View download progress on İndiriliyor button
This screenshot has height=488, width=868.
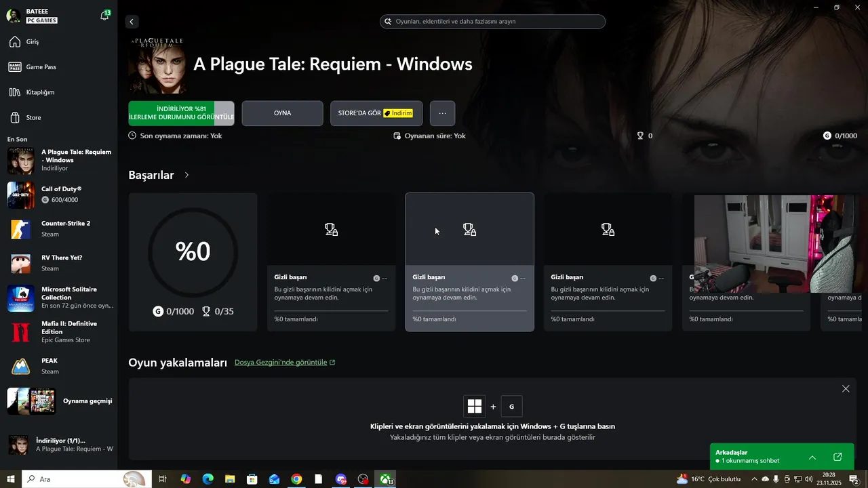(x=181, y=113)
